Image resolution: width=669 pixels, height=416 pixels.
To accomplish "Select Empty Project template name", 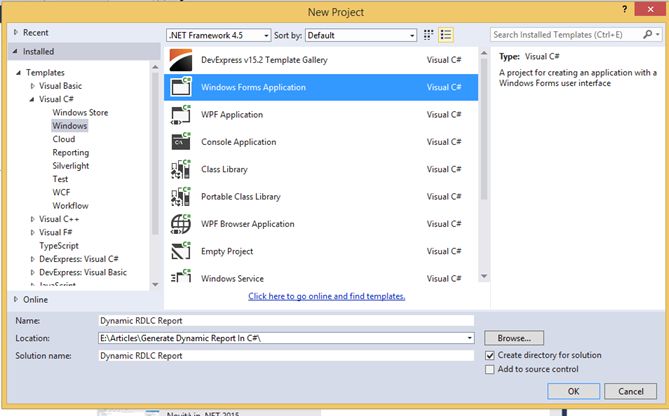I will pos(227,251).
